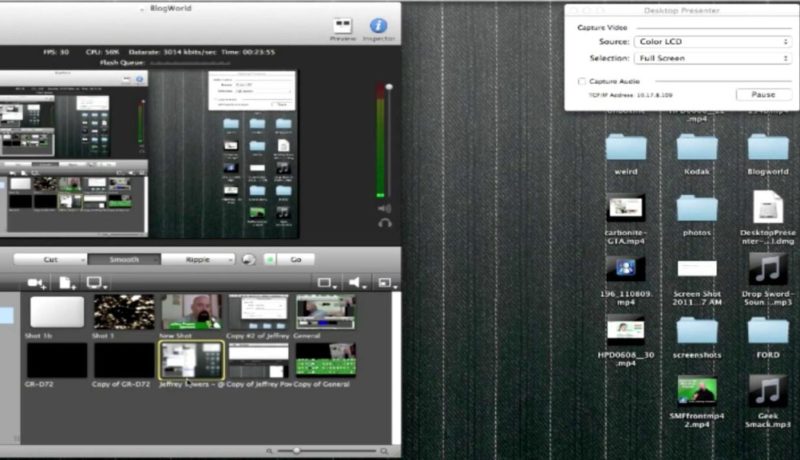Mute using the speaker icon under meter
Image resolution: width=800 pixels, height=460 pixels.
tap(384, 208)
